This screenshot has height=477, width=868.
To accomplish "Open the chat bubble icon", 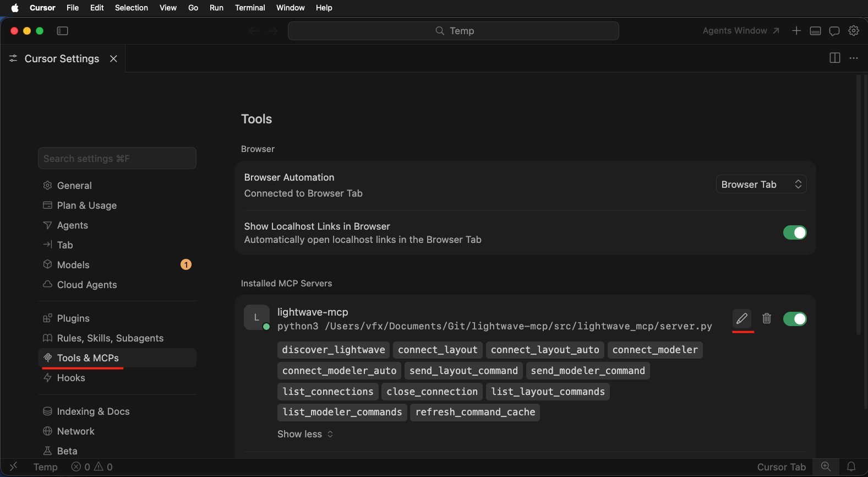I will click(834, 31).
